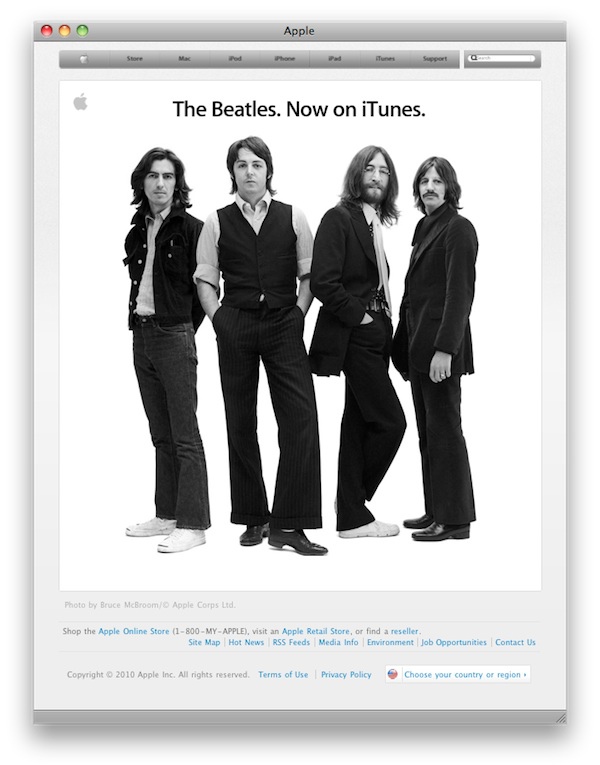Open the Store tab in the navigation bar
This screenshot has width=600, height=765.
coord(135,59)
